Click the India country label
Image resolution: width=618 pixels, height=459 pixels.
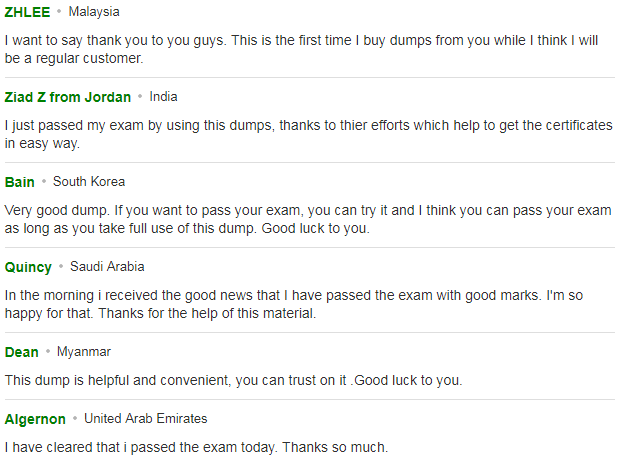pos(163,97)
